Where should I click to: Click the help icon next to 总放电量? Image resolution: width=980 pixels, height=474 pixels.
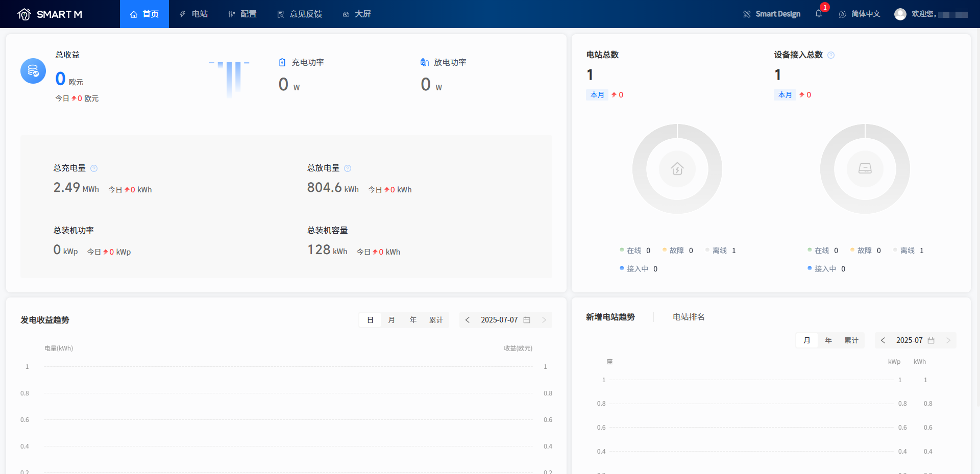point(348,168)
